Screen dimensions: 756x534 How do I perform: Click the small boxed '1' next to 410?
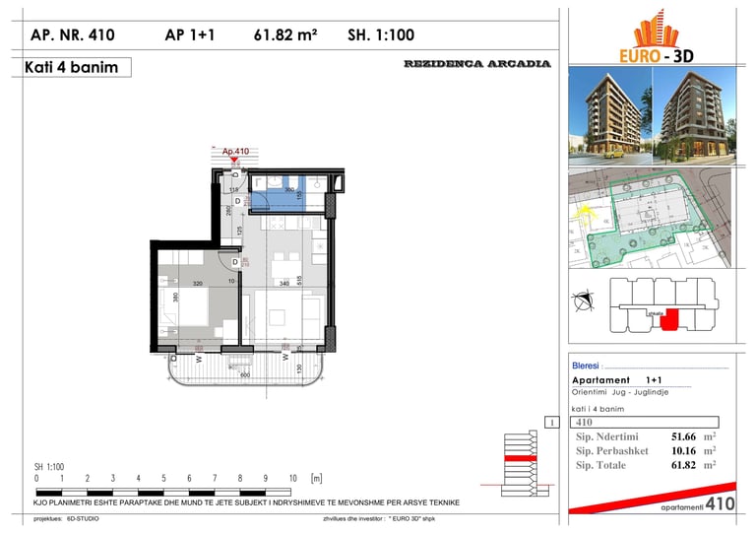click(552, 423)
